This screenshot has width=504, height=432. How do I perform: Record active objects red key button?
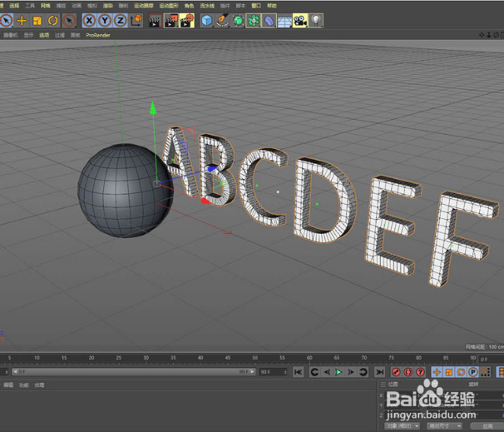[x=396, y=372]
